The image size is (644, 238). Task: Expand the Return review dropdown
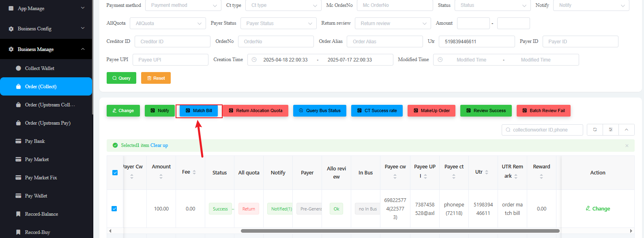pos(393,23)
